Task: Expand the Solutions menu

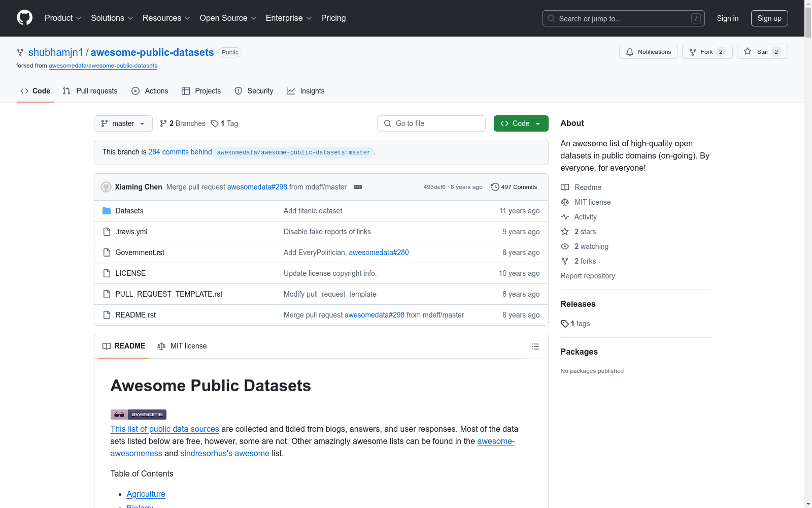Action: (112, 18)
